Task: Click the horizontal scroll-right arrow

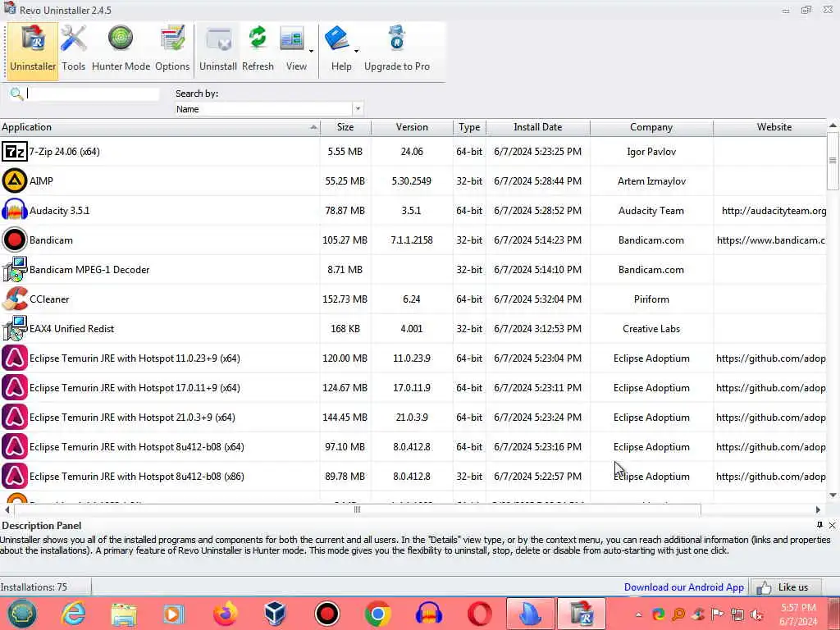Action: 818,509
